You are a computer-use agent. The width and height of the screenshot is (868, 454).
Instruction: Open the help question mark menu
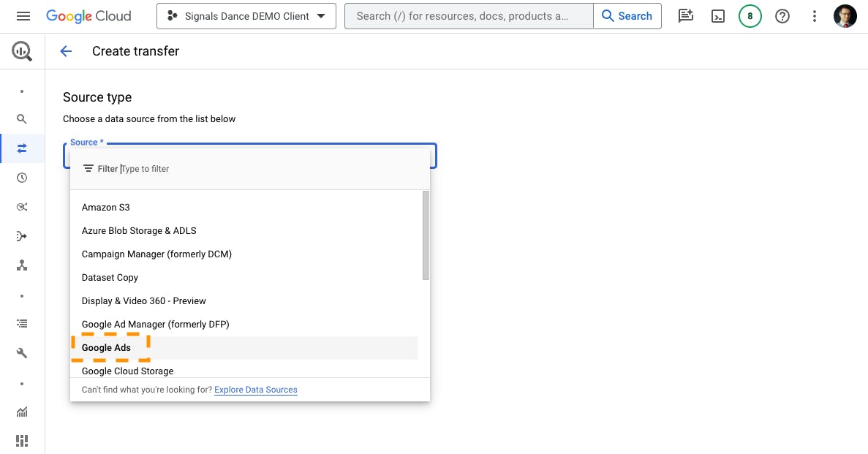(782, 16)
